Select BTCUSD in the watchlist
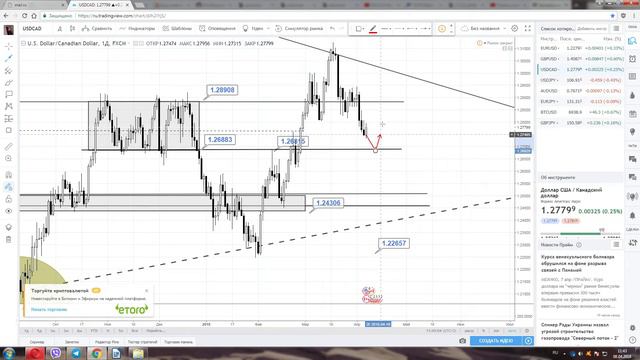The image size is (640, 360). point(580,112)
